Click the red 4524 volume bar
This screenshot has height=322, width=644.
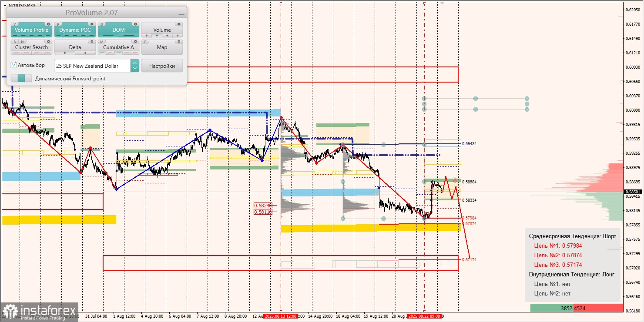point(598,308)
